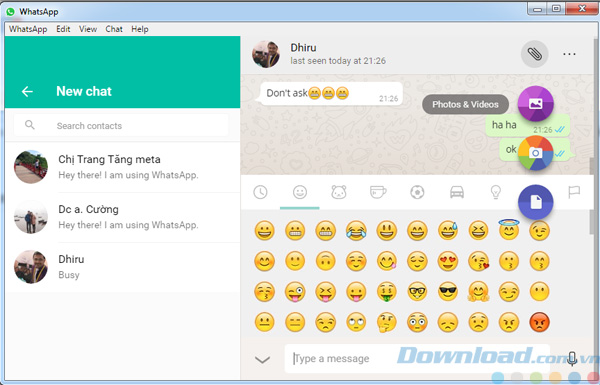
Task: Open the WhatsApp menu
Action: point(28,29)
